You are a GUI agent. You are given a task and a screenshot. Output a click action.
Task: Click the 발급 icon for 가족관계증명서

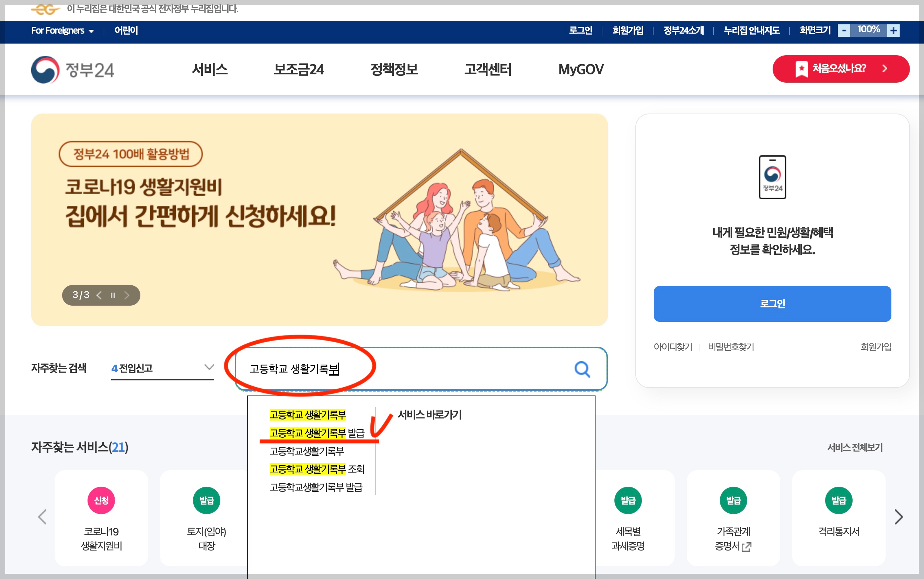(x=733, y=500)
